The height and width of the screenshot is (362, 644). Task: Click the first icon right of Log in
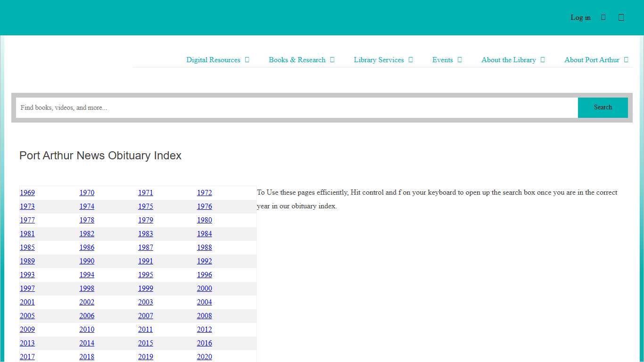coord(603,17)
